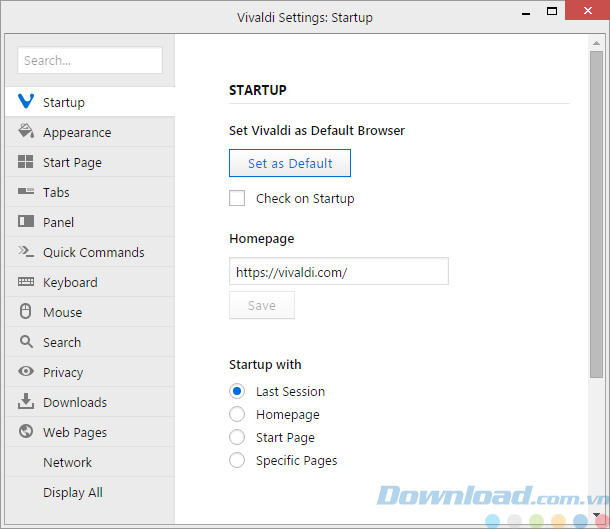Click the Appearance paint bucket icon
This screenshot has height=529, width=610.
(26, 132)
